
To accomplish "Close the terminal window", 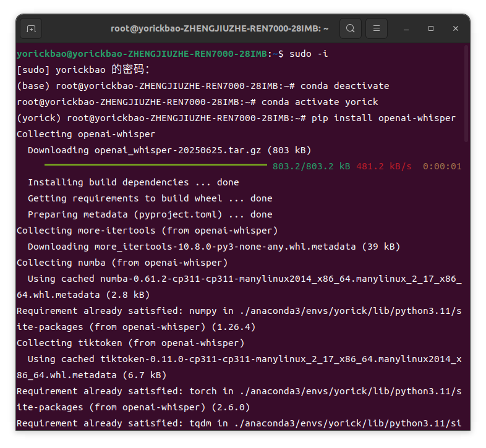I will (x=455, y=28).
